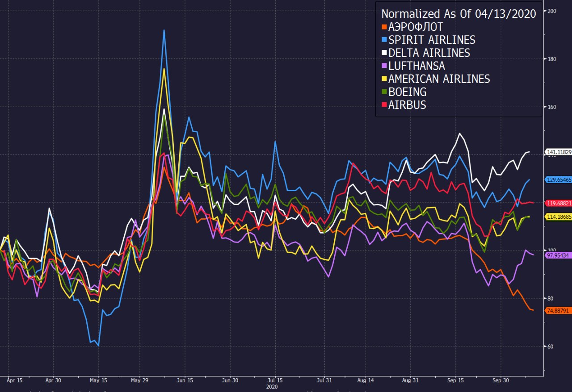Click the 200 y-axis label
The width and height of the screenshot is (572, 392).
pyautogui.click(x=551, y=11)
